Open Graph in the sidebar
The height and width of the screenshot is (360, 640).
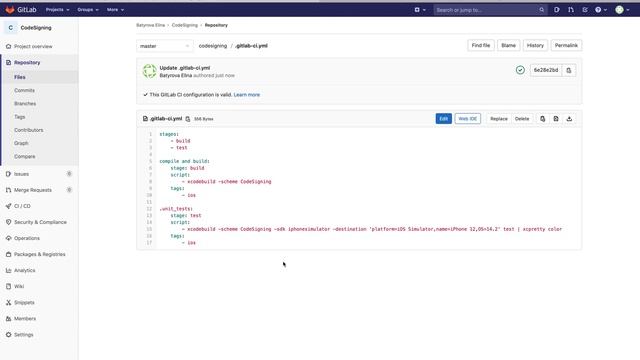[21, 143]
